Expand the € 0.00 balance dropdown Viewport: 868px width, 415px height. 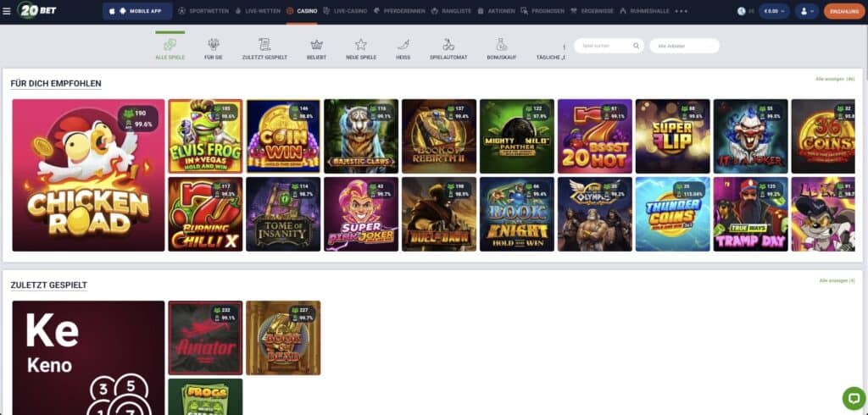point(774,11)
